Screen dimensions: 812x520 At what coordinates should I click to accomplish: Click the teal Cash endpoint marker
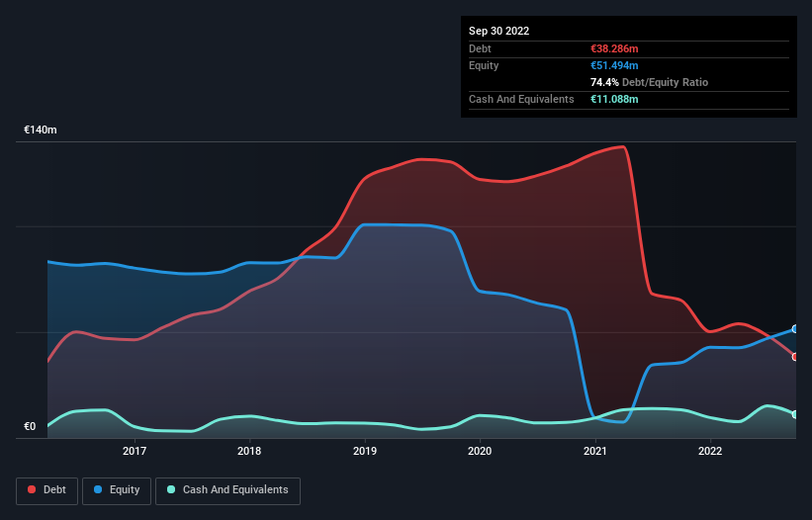(x=795, y=414)
